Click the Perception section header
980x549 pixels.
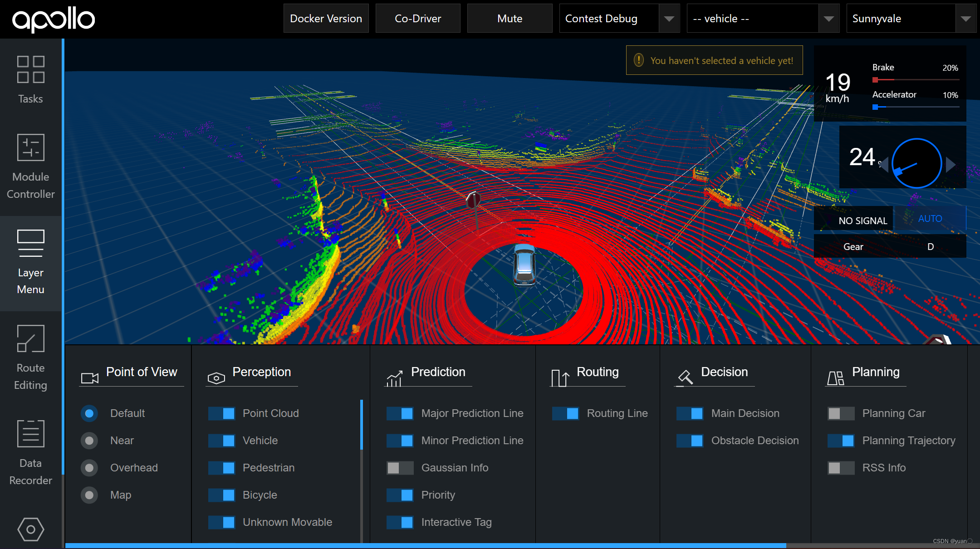(x=261, y=372)
